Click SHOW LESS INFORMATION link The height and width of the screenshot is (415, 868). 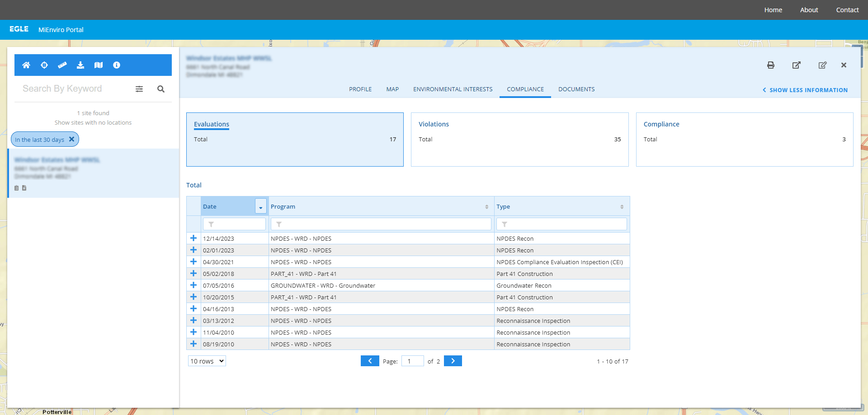805,90
